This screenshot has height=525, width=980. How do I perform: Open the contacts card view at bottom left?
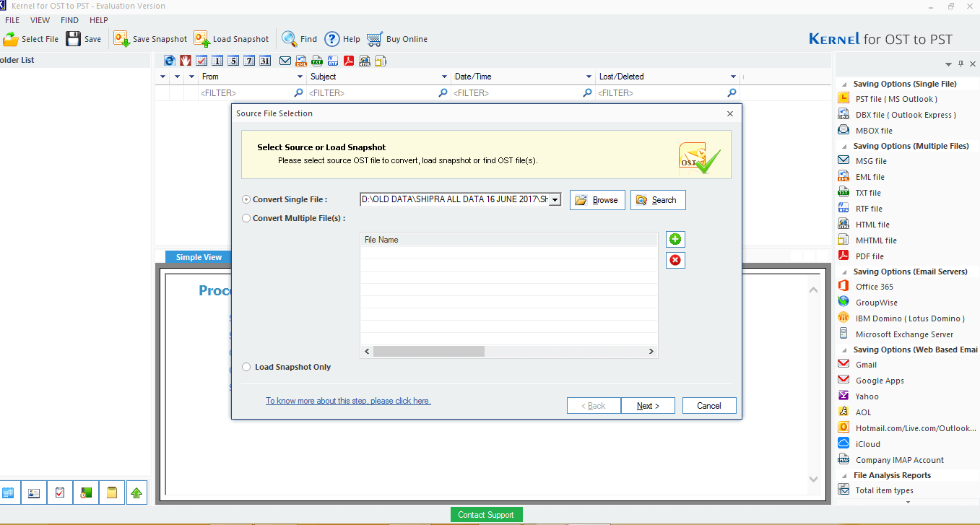pyautogui.click(x=34, y=493)
